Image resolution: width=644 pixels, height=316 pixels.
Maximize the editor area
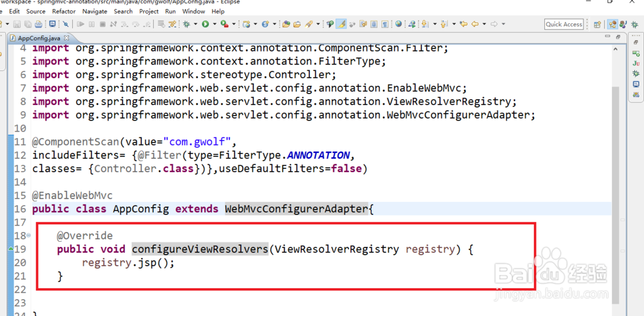click(x=618, y=37)
